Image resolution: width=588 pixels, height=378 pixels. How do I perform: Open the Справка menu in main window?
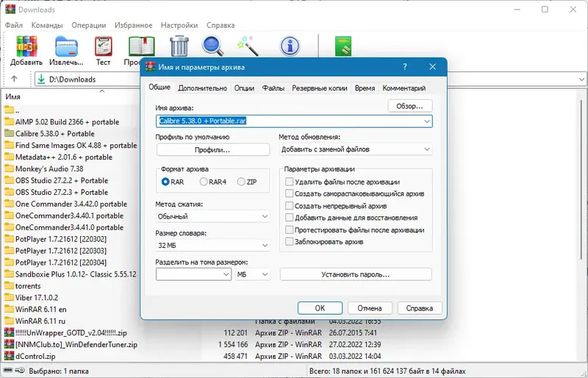tap(220, 25)
